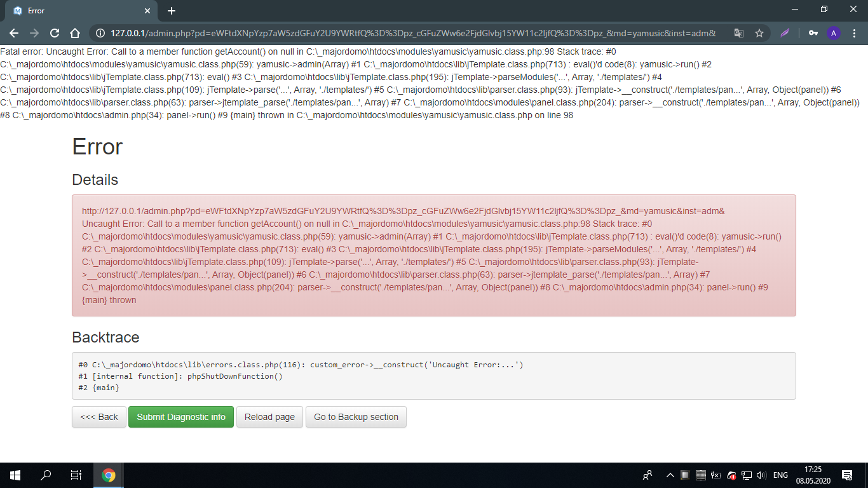Image resolution: width=868 pixels, height=488 pixels.
Task: Open the purple feather extension
Action: 785,33
